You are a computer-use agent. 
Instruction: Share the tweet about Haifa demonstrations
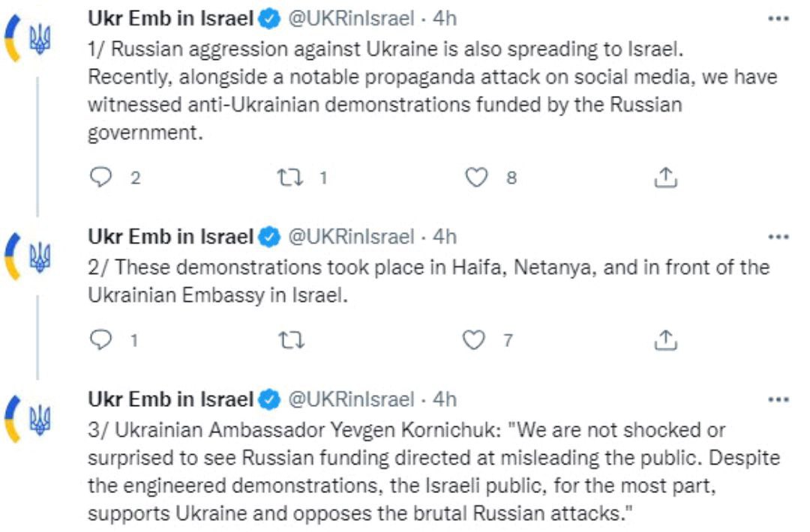[665, 340]
